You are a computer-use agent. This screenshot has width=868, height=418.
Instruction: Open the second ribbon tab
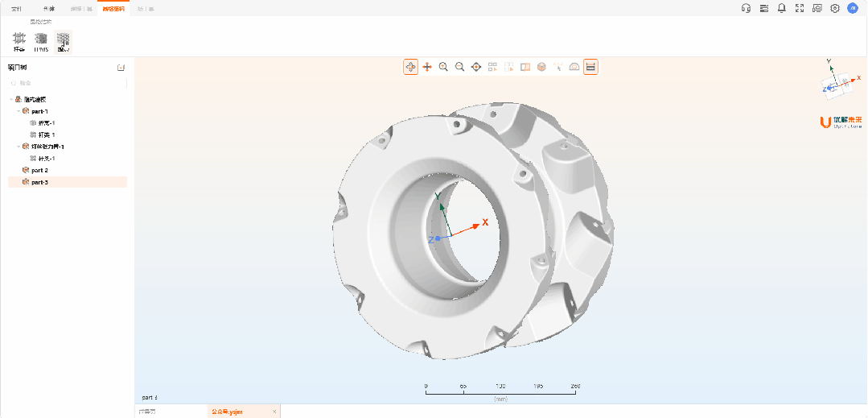click(x=49, y=9)
